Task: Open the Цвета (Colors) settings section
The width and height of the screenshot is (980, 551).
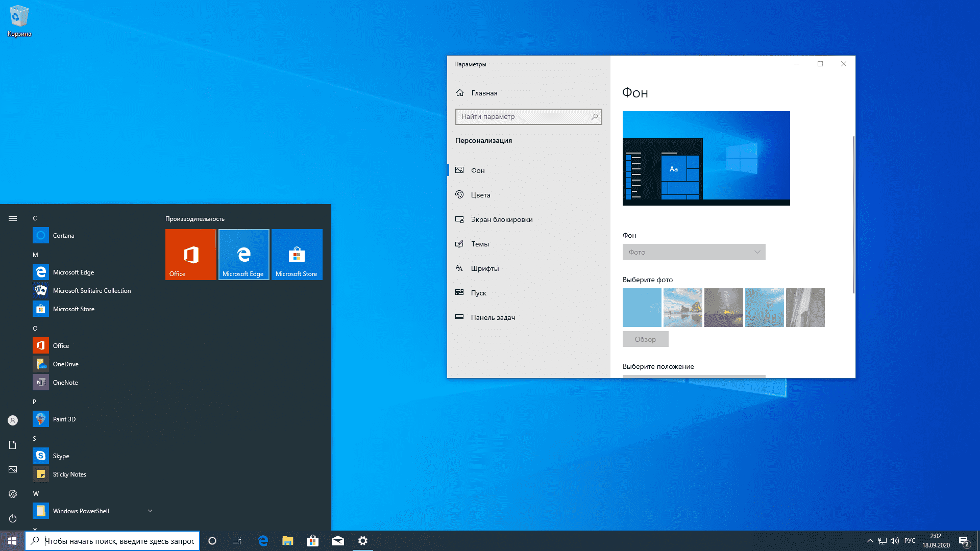Action: pos(480,194)
